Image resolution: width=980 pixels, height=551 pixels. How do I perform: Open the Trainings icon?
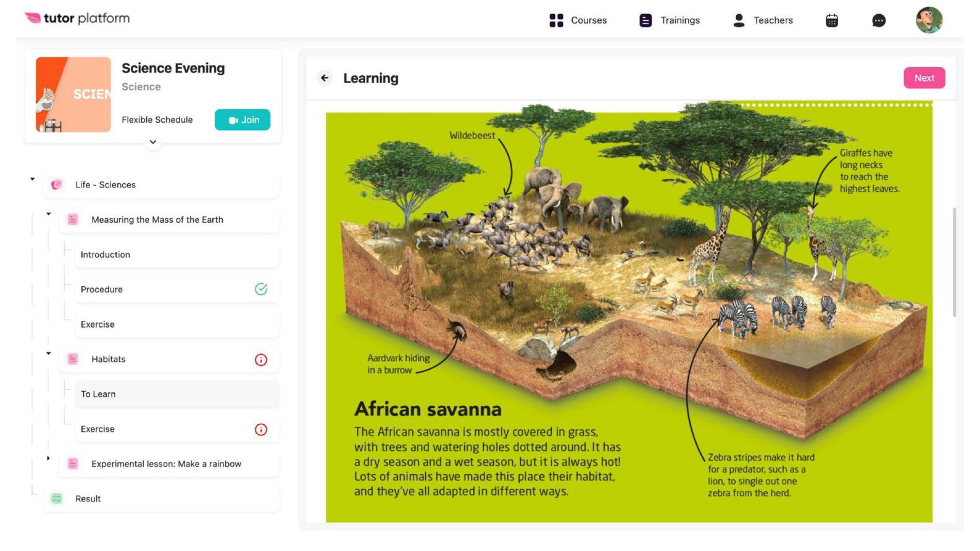point(645,20)
